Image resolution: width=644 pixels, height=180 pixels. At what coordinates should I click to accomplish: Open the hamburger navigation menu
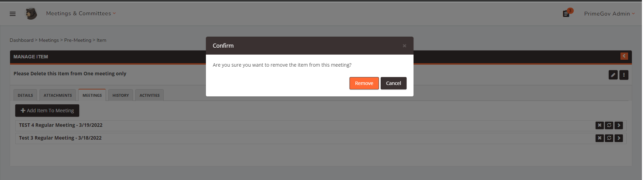12,14
